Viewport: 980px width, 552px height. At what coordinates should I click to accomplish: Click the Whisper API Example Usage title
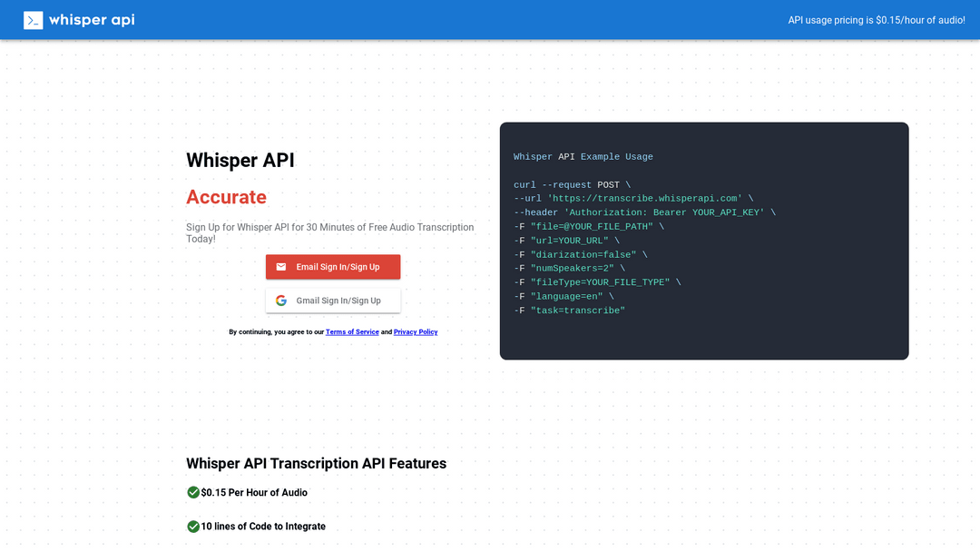583,157
